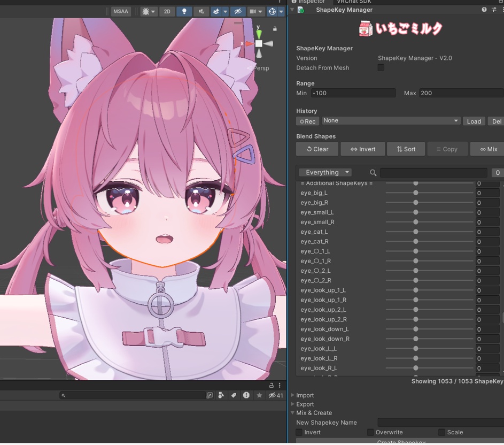
Task: Click the green Y axis gizmo cone
Action: coord(259,34)
